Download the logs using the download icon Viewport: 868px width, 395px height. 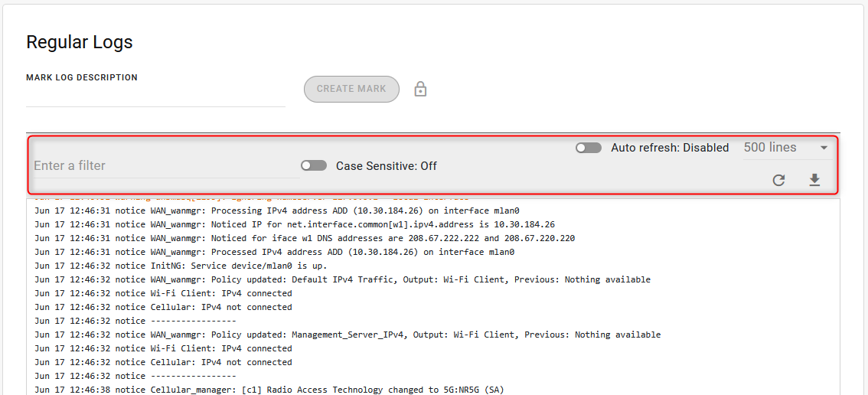pos(814,180)
